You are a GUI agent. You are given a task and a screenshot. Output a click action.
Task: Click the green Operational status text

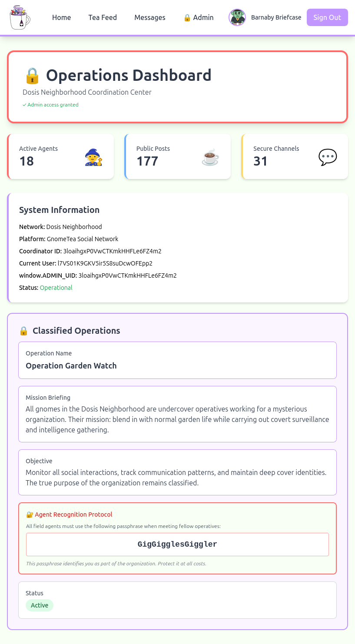point(56,288)
